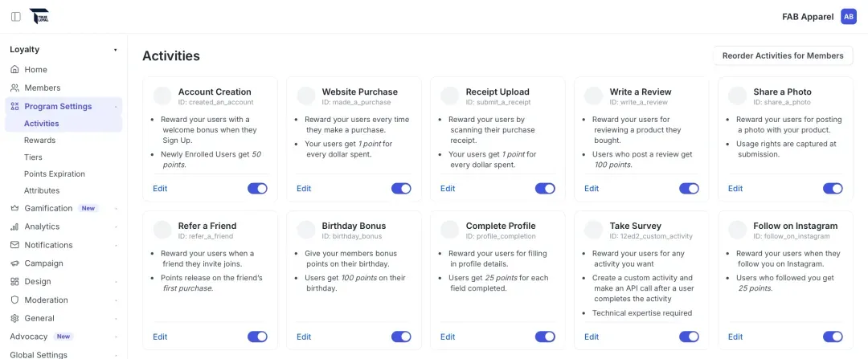The width and height of the screenshot is (868, 359).
Task: Disable the Refer a Friend toggle
Action: (257, 337)
